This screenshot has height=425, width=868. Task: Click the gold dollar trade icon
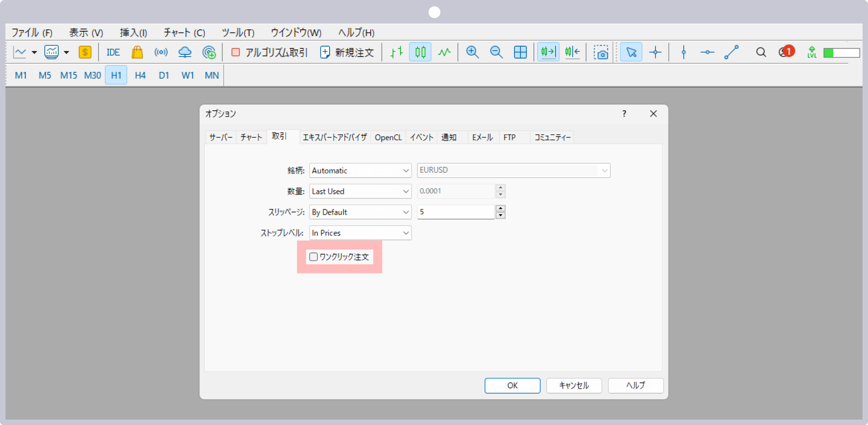(x=85, y=52)
